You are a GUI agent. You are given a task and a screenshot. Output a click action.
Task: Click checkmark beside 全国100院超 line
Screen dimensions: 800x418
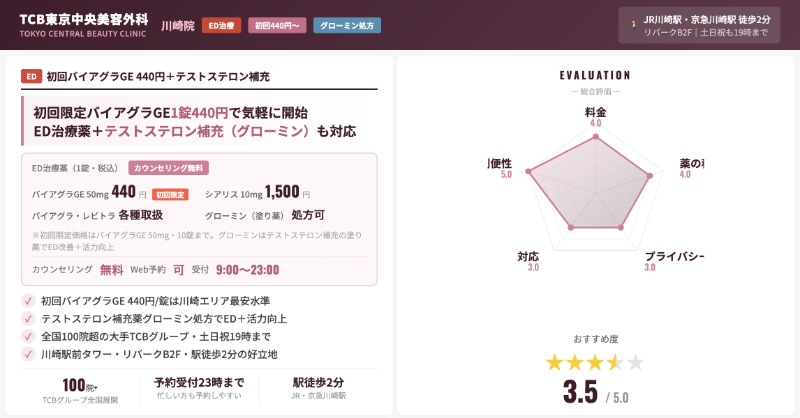point(28,337)
